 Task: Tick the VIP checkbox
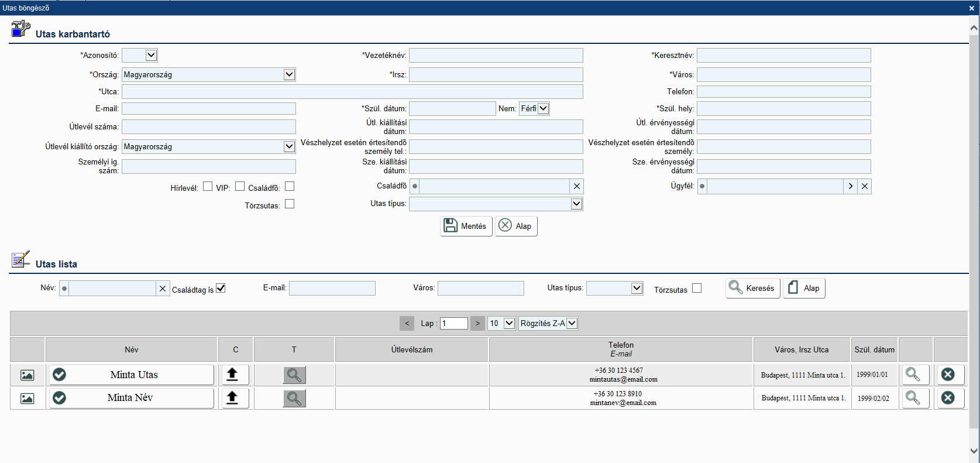240,187
